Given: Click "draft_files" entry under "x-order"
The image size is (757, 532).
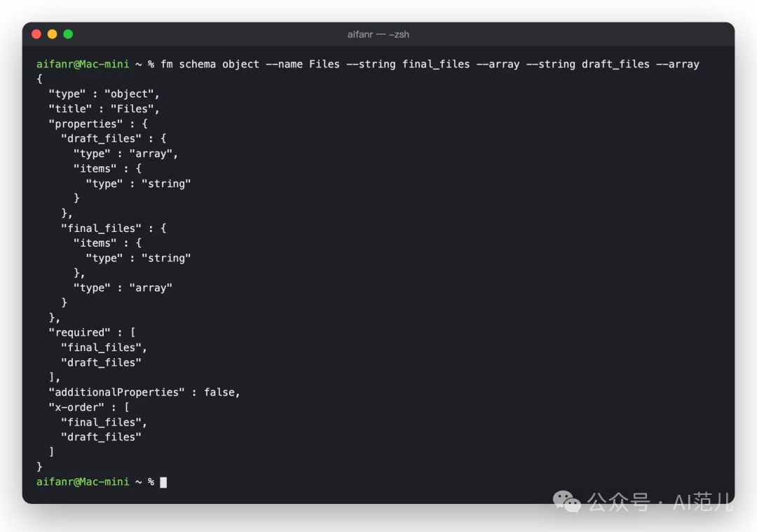Looking at the screenshot, I should click(101, 437).
